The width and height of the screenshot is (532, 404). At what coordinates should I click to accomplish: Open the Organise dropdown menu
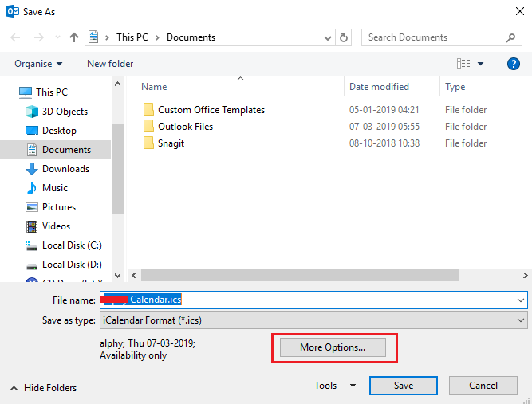pos(38,64)
